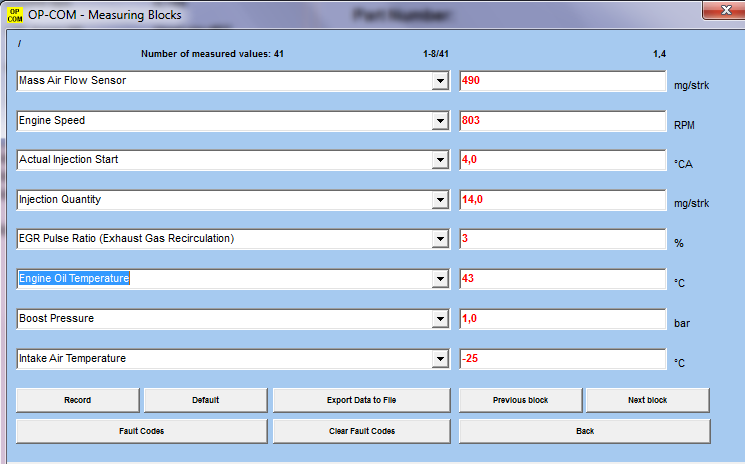Expand the Injection Quantity dropdown list
This screenshot has height=464, width=745.
pyautogui.click(x=440, y=200)
